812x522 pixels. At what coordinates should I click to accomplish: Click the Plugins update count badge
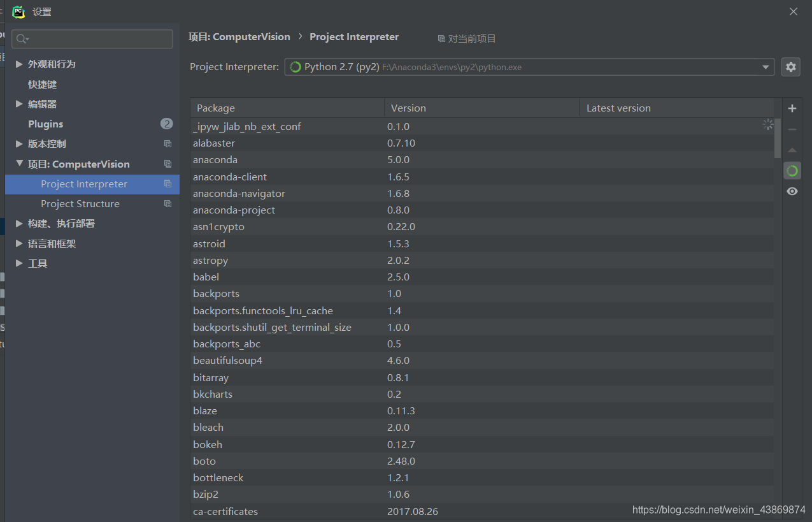[x=167, y=124]
